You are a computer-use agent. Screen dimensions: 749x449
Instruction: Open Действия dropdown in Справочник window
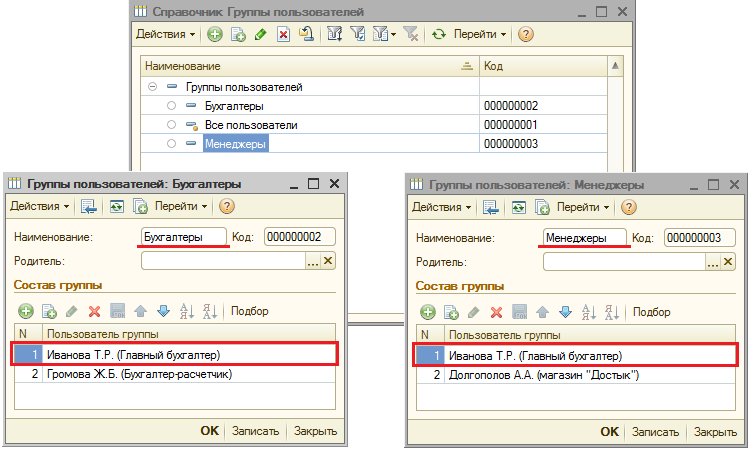pyautogui.click(x=166, y=34)
